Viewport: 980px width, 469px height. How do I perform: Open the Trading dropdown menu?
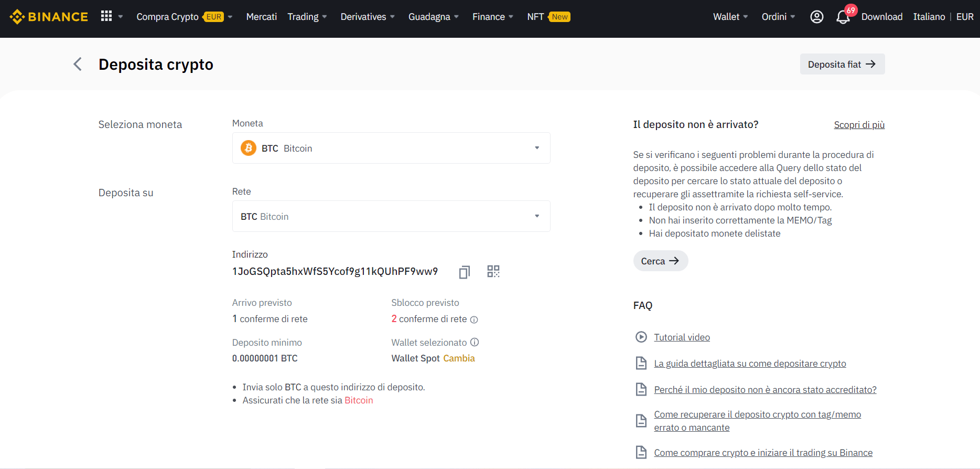pos(307,17)
